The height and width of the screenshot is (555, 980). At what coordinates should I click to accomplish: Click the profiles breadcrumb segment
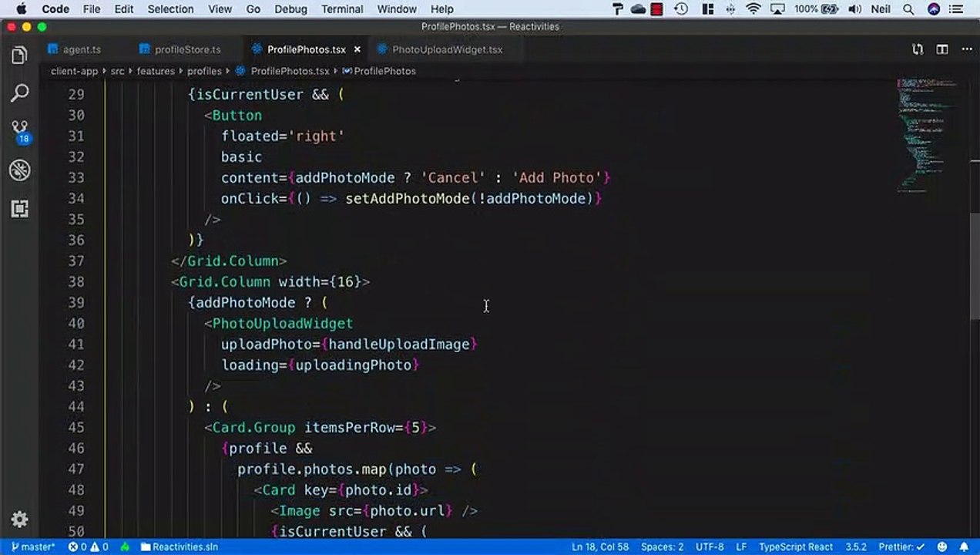coord(204,71)
